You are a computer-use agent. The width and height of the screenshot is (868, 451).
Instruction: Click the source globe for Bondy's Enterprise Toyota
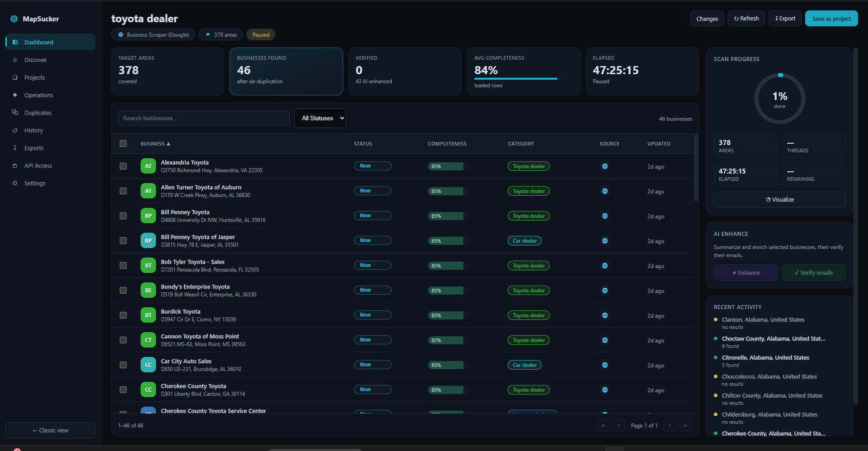(x=605, y=291)
